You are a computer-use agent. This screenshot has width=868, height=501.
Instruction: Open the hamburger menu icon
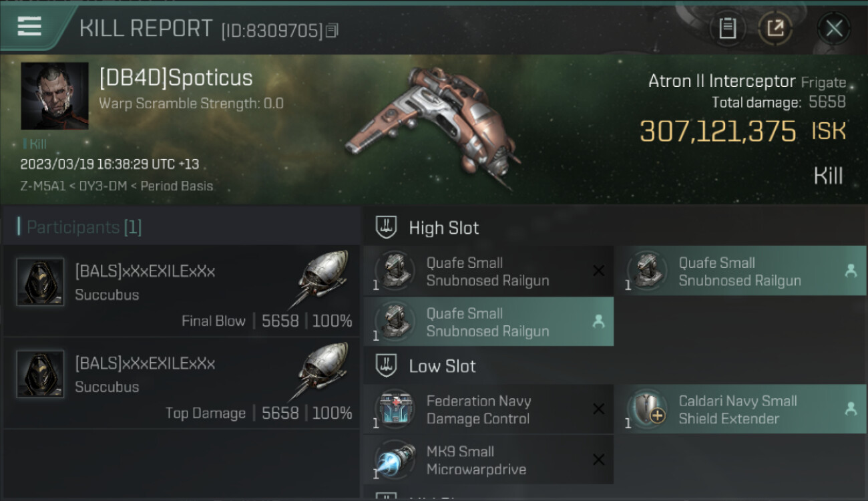[29, 27]
